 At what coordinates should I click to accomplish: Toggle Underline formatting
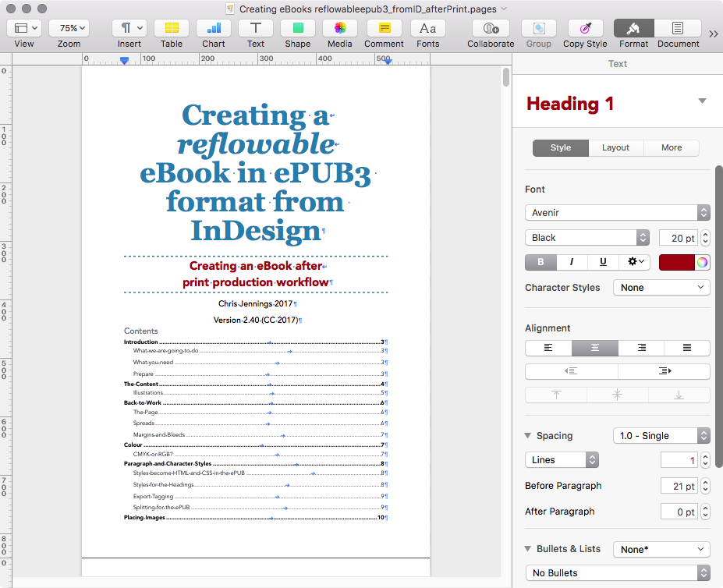[x=603, y=262]
